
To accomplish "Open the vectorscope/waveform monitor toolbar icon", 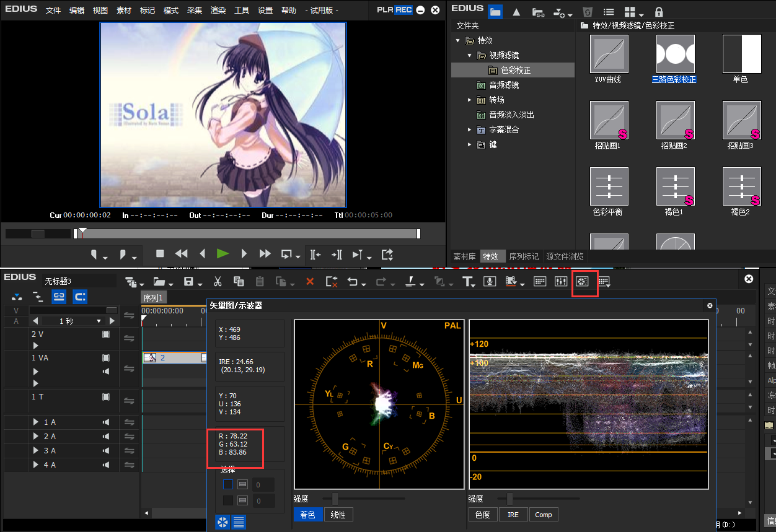I will click(x=581, y=282).
